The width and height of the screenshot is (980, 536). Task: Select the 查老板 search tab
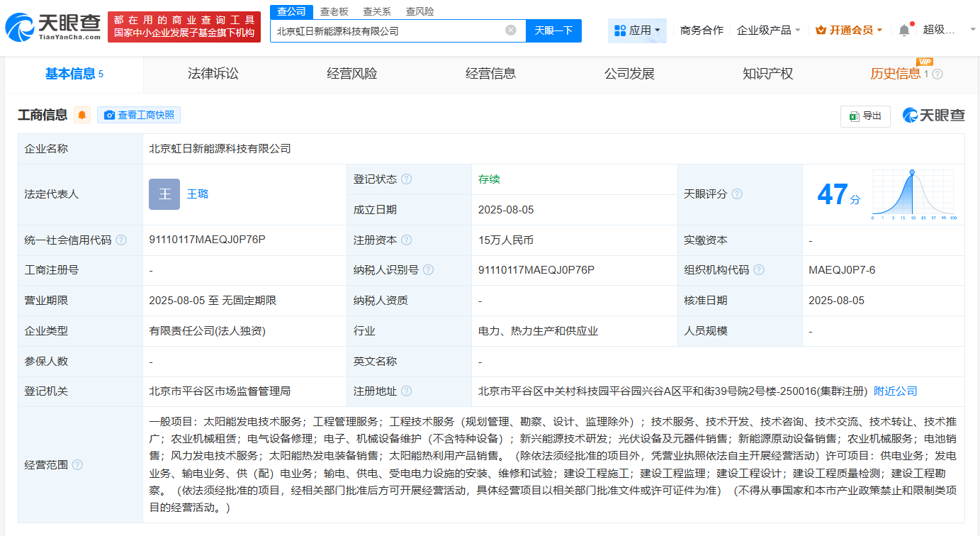pyautogui.click(x=334, y=11)
